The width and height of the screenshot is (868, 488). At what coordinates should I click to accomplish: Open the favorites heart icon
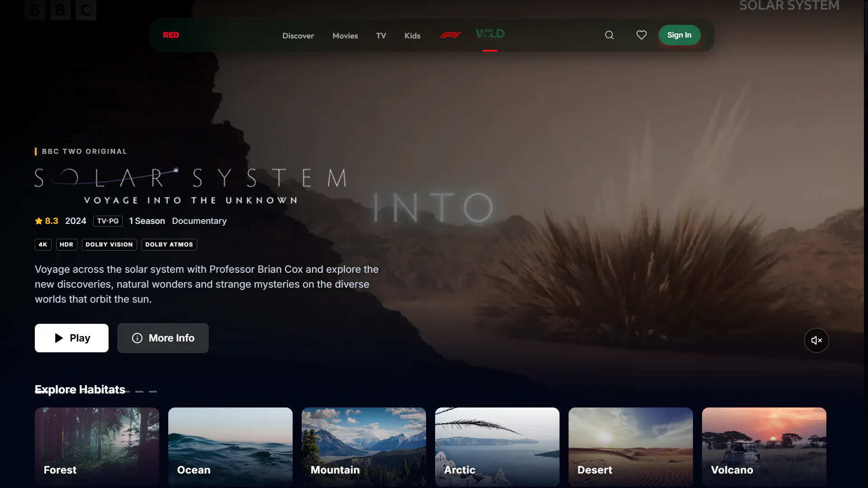pos(641,35)
